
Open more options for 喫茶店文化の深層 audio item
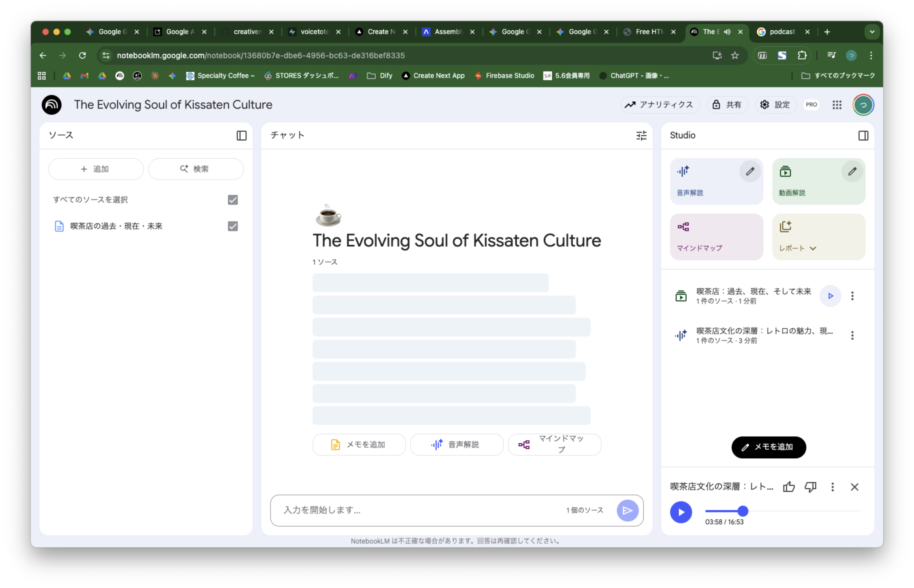click(x=852, y=335)
